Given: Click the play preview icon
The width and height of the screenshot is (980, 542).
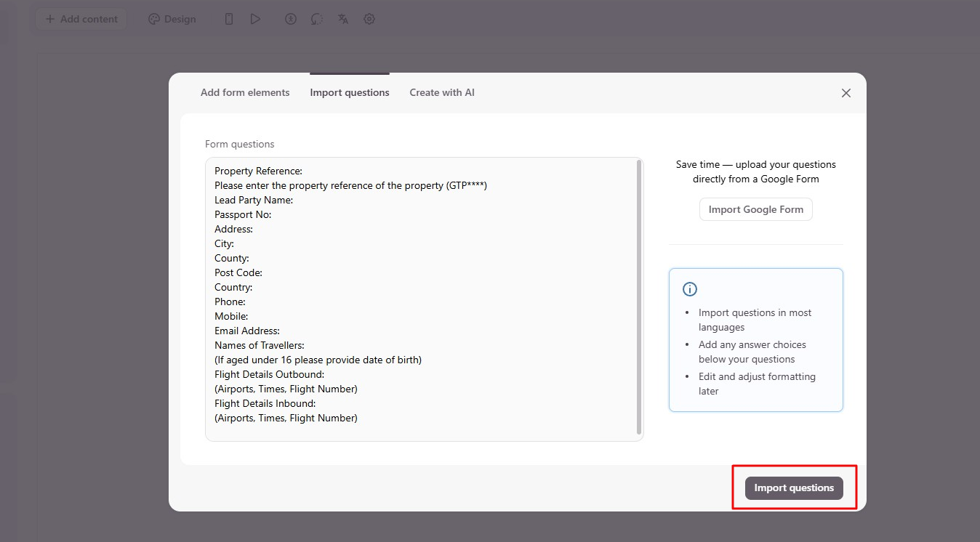Looking at the screenshot, I should coord(255,19).
